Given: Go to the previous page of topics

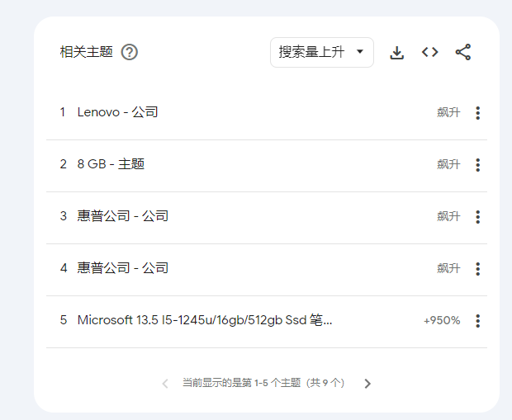Looking at the screenshot, I should point(165,384).
